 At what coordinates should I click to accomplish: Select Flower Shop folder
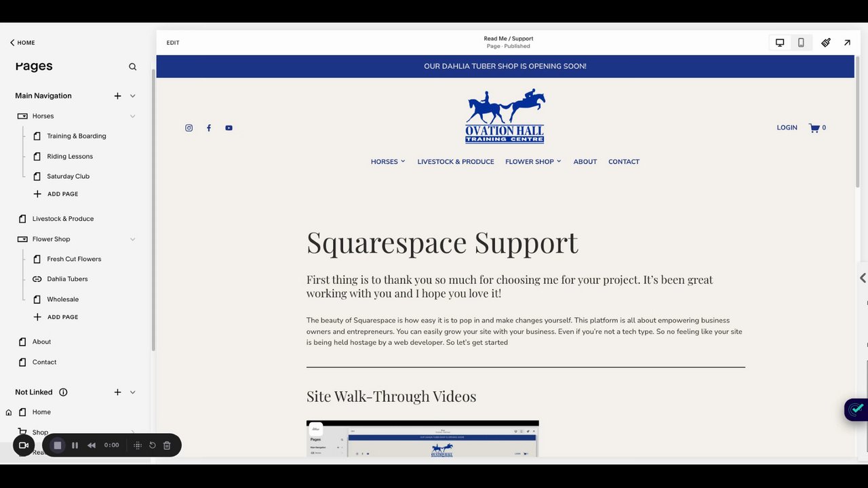51,239
